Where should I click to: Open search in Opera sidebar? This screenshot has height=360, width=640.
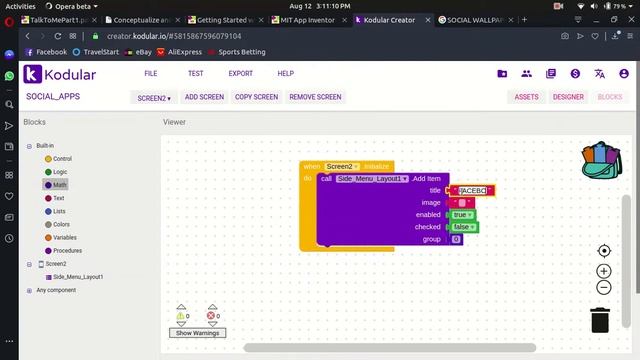point(9,105)
